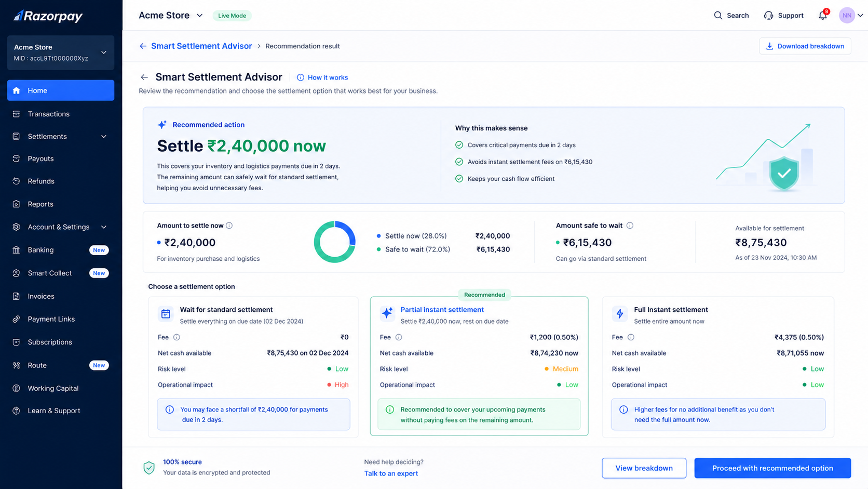Select the Full Instant settlement card title
This screenshot has height=489, width=868.
[671, 310]
